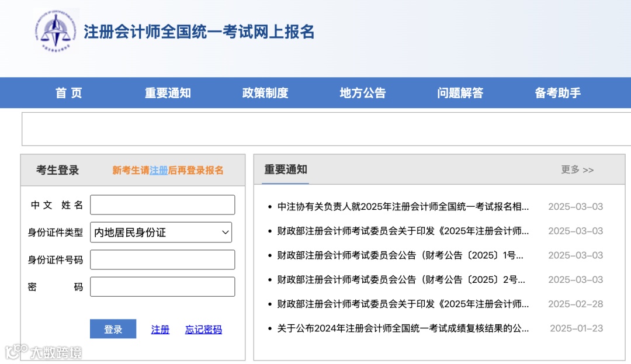
Task: Open the 重要通知 navigation menu item
Action: point(168,93)
